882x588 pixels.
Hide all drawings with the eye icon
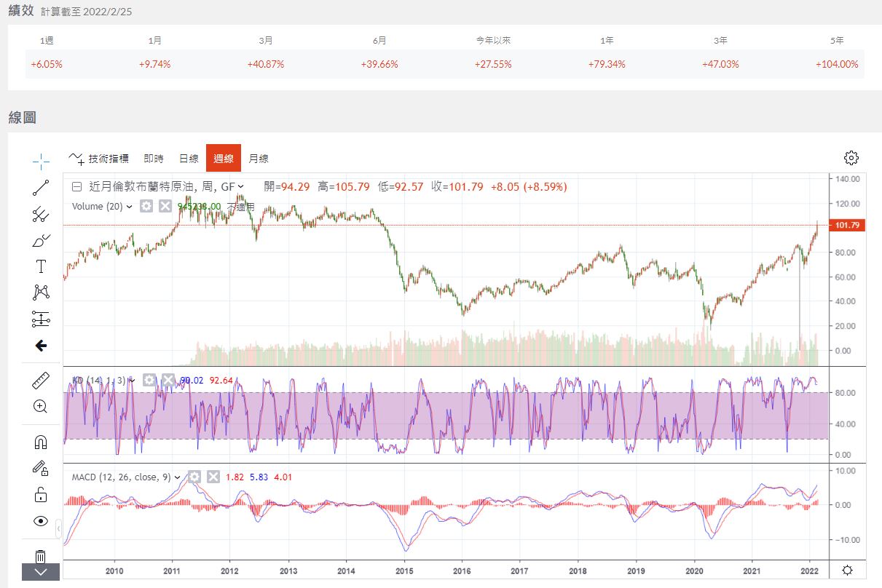41,521
